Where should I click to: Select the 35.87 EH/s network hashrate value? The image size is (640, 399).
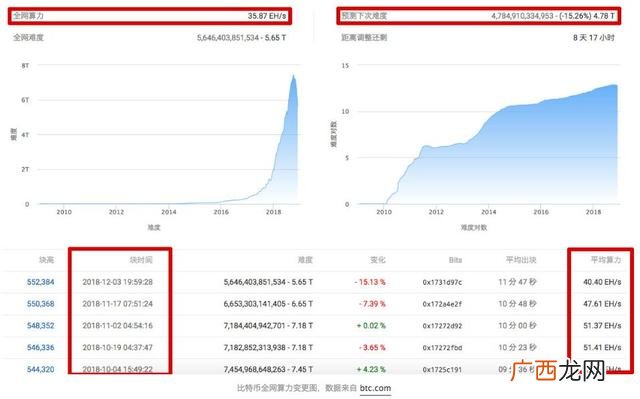click(x=267, y=16)
